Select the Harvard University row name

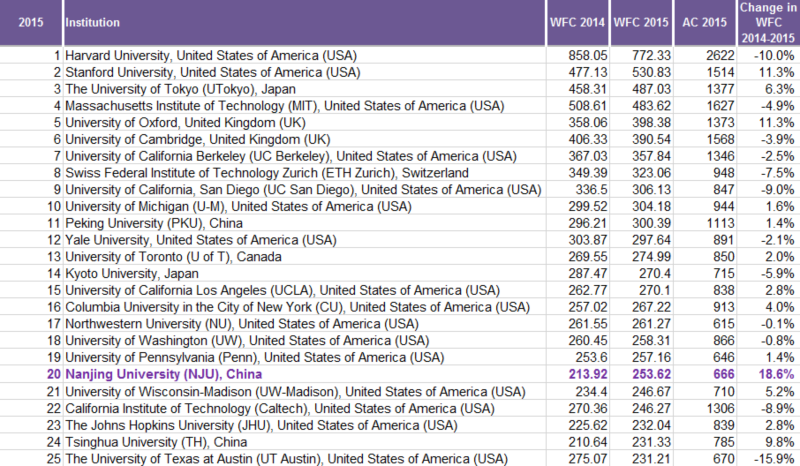pos(211,54)
